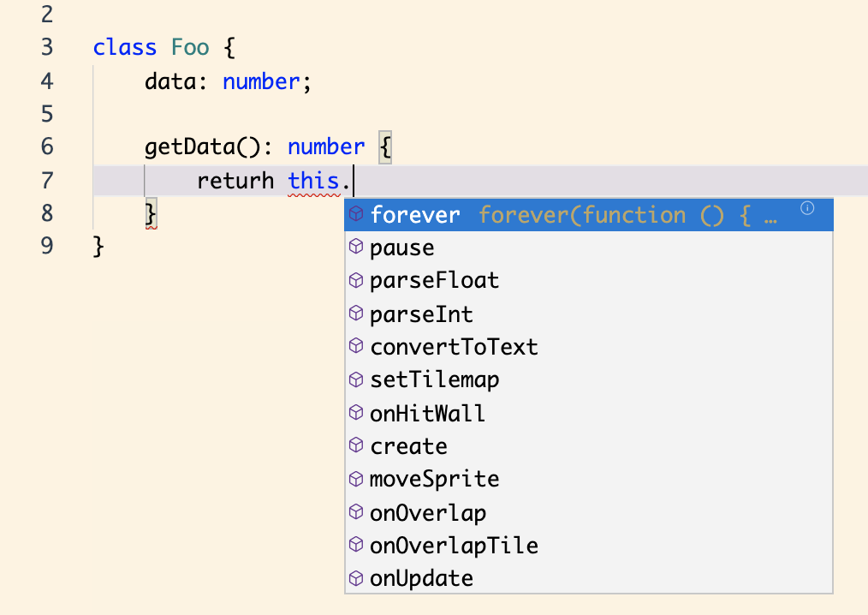Click the misspelled word returh
Image resolution: width=868 pixels, height=615 pixels.
pyautogui.click(x=235, y=180)
